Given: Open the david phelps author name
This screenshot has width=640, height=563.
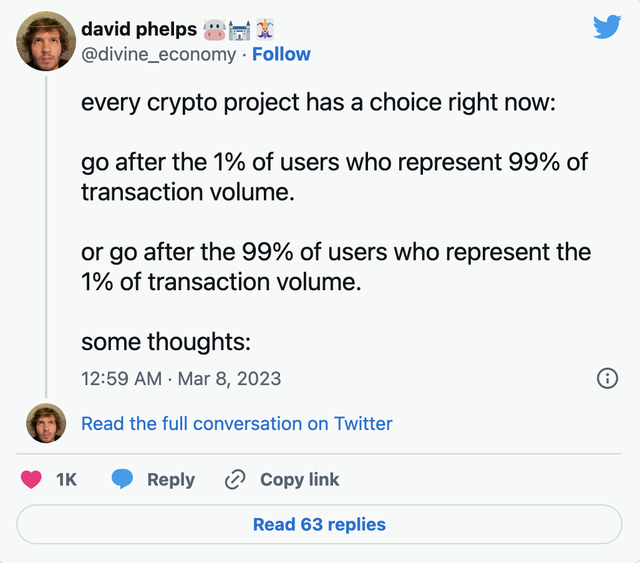Looking at the screenshot, I should point(138,28).
